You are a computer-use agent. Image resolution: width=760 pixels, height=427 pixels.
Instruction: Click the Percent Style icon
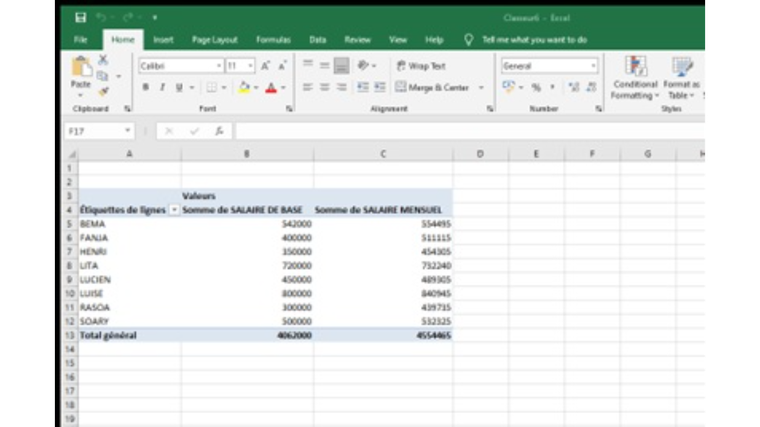click(536, 88)
